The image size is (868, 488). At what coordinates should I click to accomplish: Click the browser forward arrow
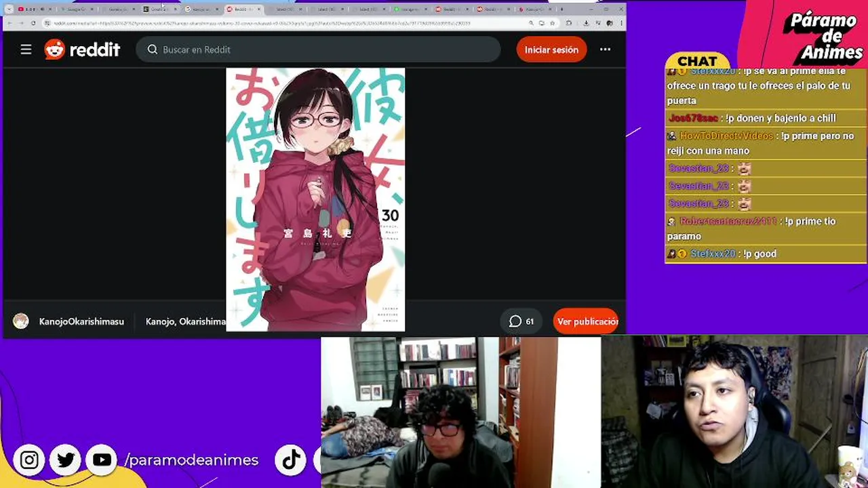22,23
